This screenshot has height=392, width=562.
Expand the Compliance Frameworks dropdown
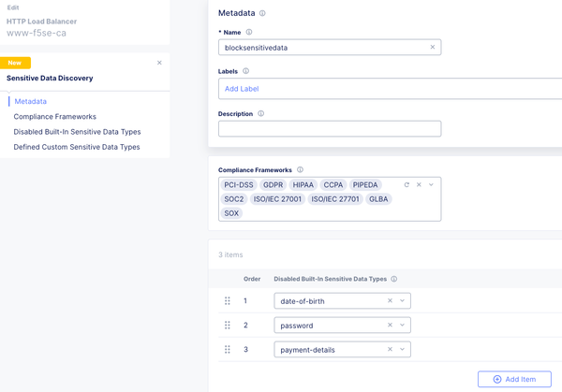[x=431, y=185]
